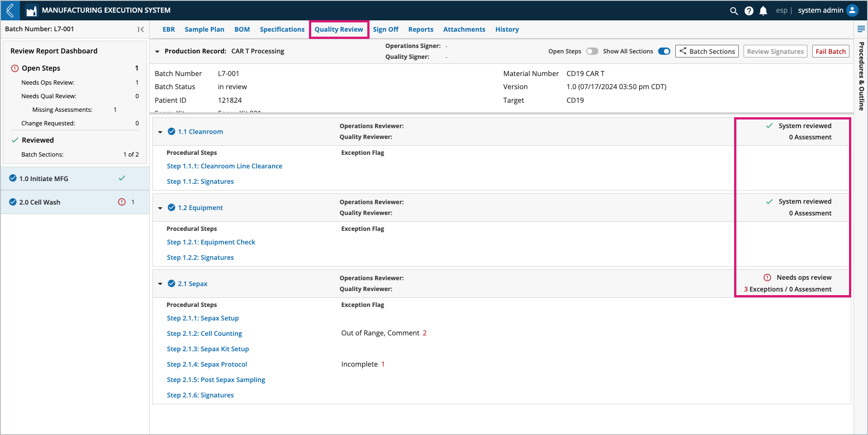The width and height of the screenshot is (868, 435).
Task: Switch to the Specifications tab
Action: tap(282, 29)
